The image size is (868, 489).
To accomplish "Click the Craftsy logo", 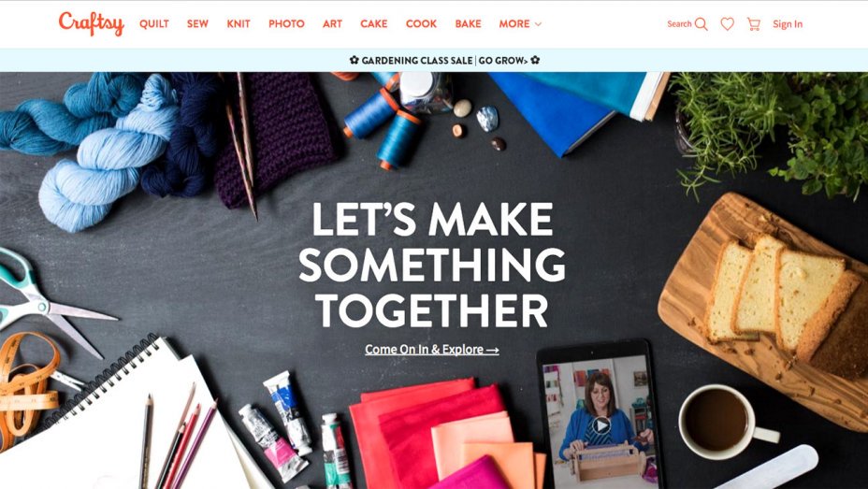I will pos(92,23).
